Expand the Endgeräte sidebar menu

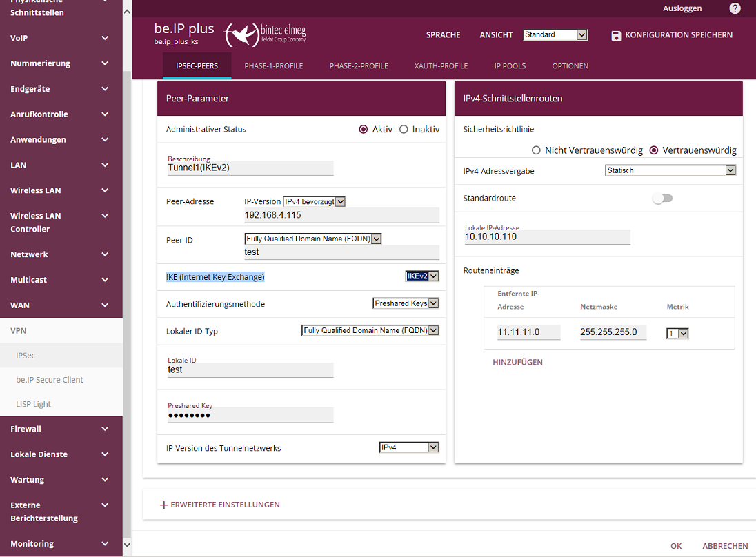tap(61, 89)
